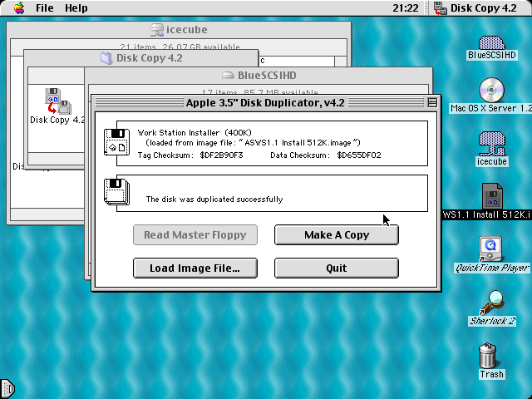The image size is (532, 399).
Task: Click the Control Strip tab at screen corner
Action: pos(7,388)
